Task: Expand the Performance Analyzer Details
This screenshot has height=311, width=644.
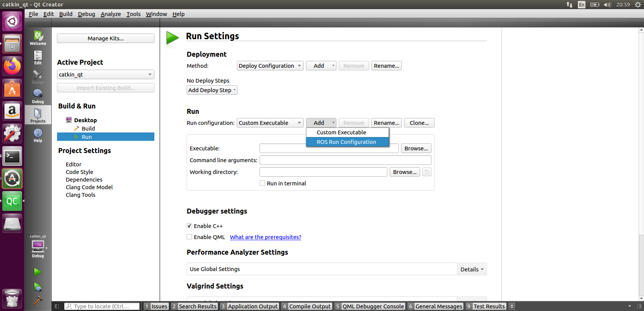Action: click(472, 269)
